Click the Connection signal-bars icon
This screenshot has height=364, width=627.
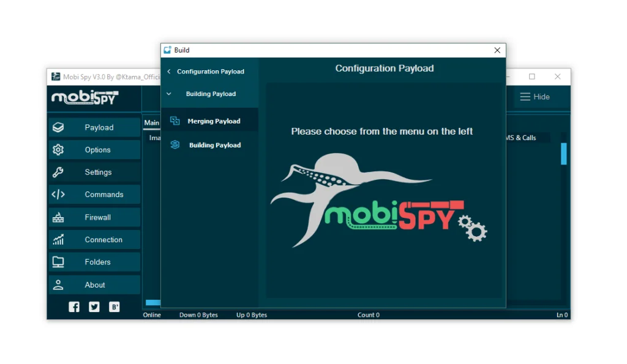click(58, 239)
